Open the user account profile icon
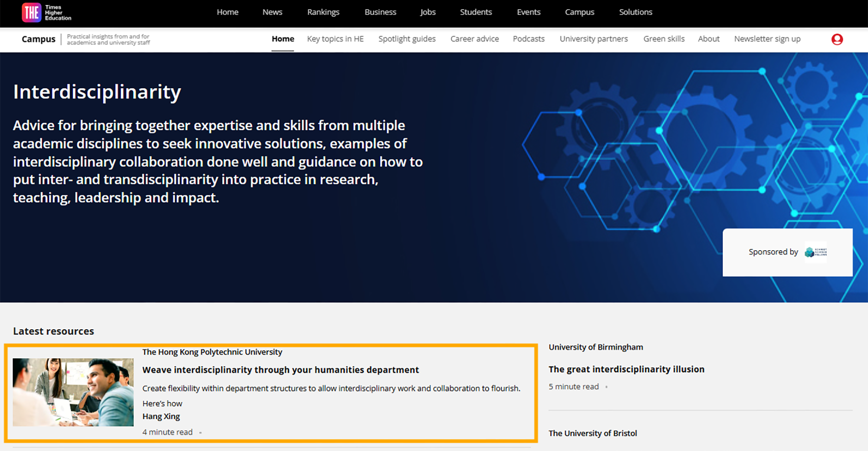The height and width of the screenshot is (451, 868). 837,39
